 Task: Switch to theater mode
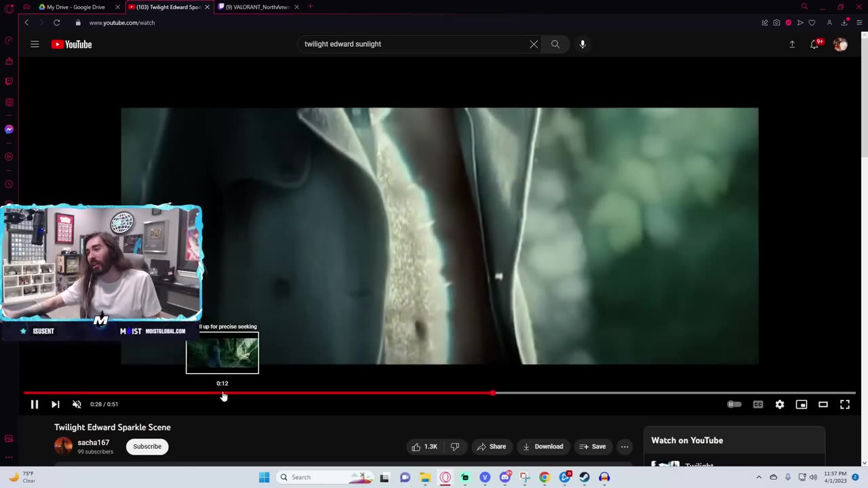click(823, 405)
